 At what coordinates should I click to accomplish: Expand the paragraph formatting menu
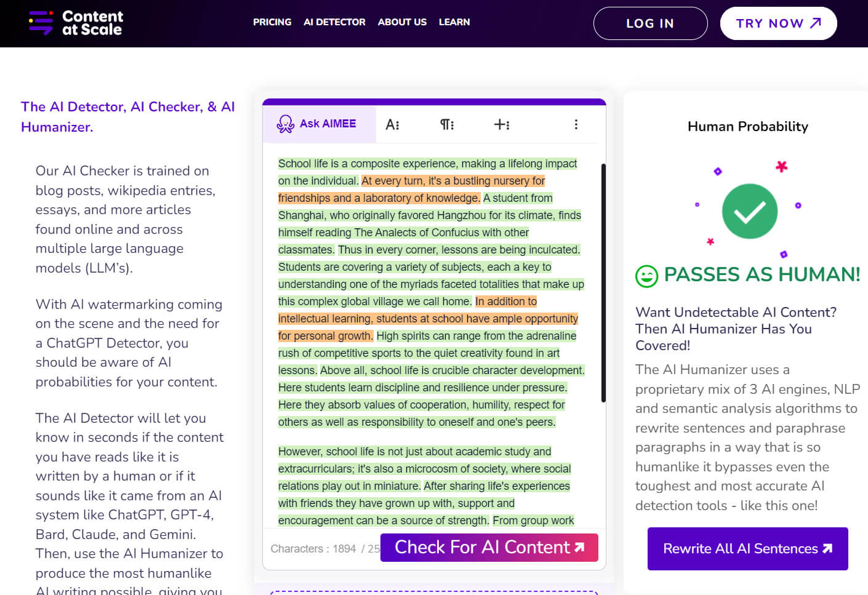pos(447,125)
